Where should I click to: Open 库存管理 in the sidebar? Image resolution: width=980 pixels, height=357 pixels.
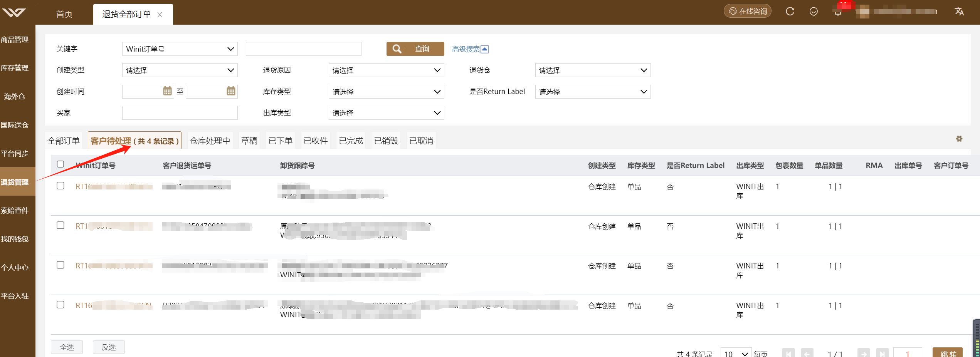coord(15,68)
